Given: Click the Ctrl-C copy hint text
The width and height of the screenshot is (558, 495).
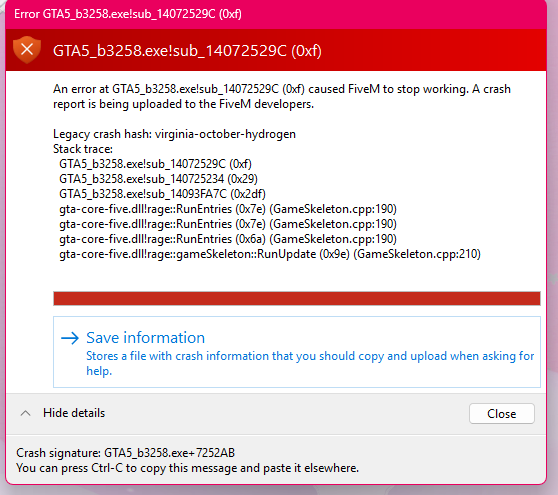Looking at the screenshot, I should click(188, 468).
